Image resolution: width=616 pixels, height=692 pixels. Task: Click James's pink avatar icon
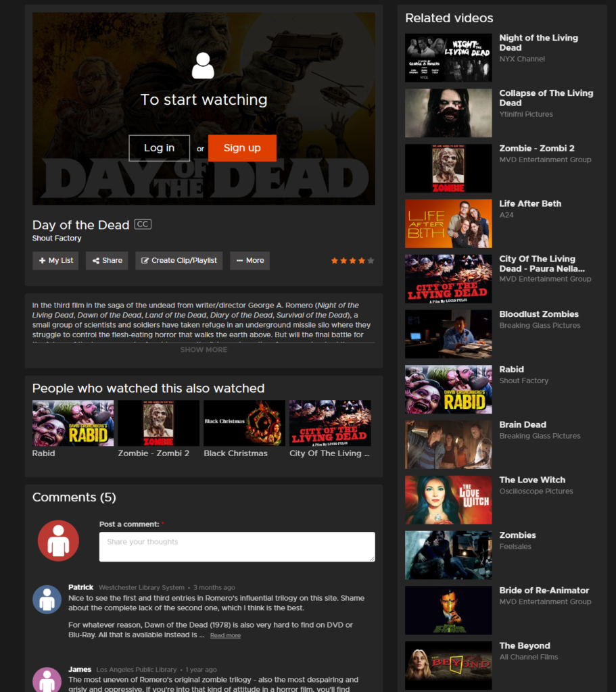click(47, 680)
